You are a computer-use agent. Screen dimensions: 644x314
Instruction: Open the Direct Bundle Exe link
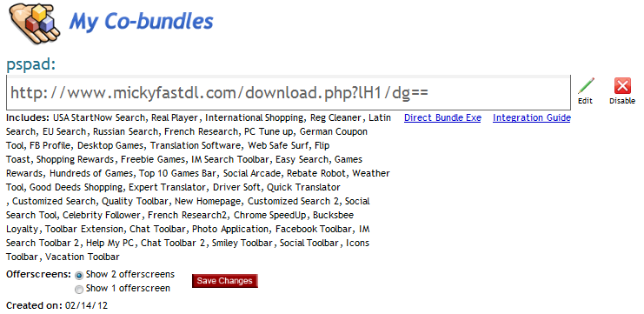click(x=442, y=117)
